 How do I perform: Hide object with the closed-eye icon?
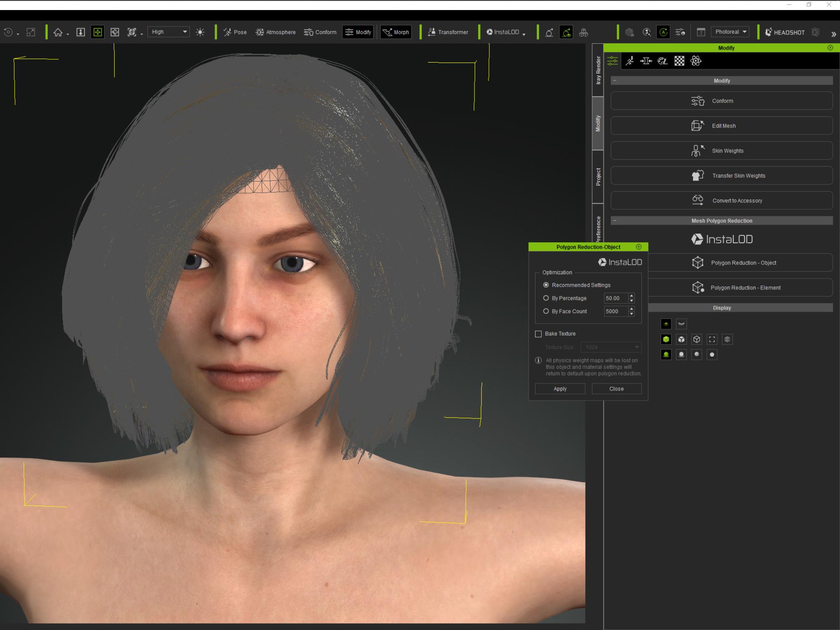pyautogui.click(x=681, y=324)
